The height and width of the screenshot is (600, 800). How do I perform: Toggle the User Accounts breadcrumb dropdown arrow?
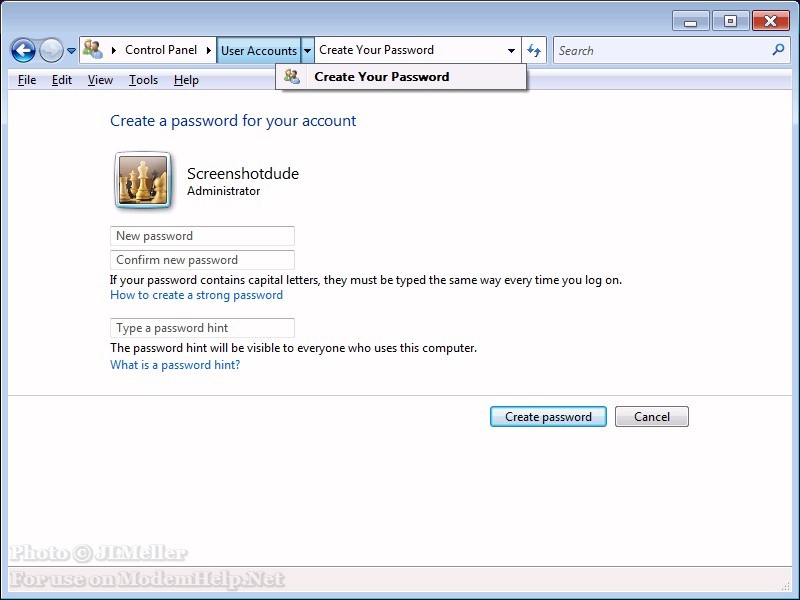[x=308, y=51]
